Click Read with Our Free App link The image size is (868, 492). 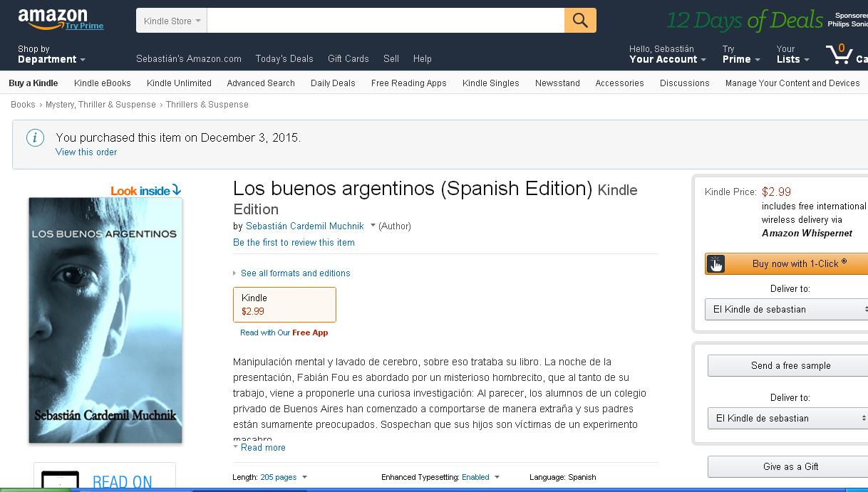[284, 333]
